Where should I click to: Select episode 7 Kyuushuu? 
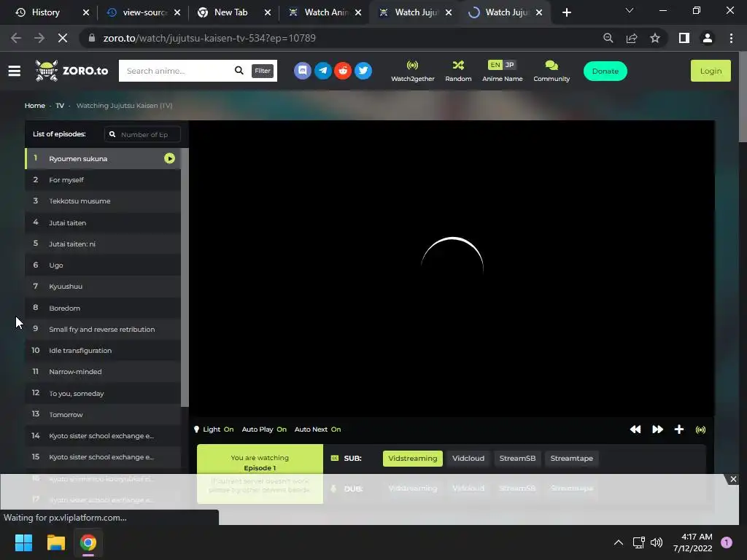click(x=103, y=286)
